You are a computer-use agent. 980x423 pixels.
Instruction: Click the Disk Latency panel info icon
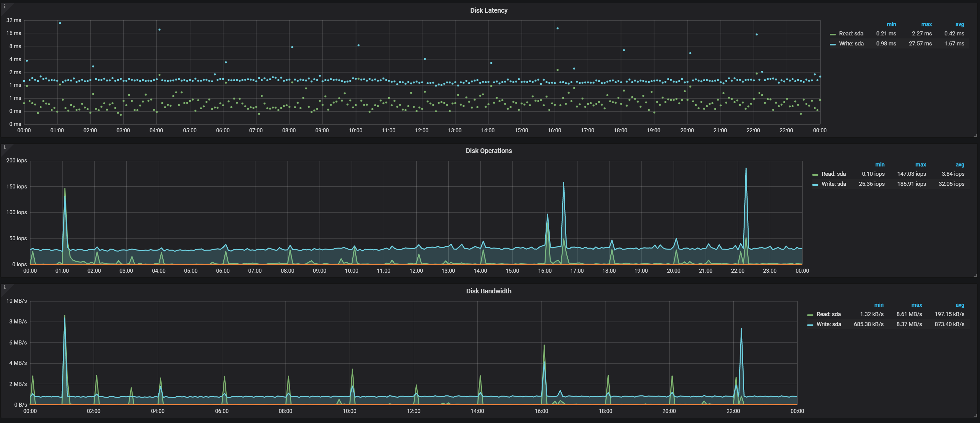point(4,6)
